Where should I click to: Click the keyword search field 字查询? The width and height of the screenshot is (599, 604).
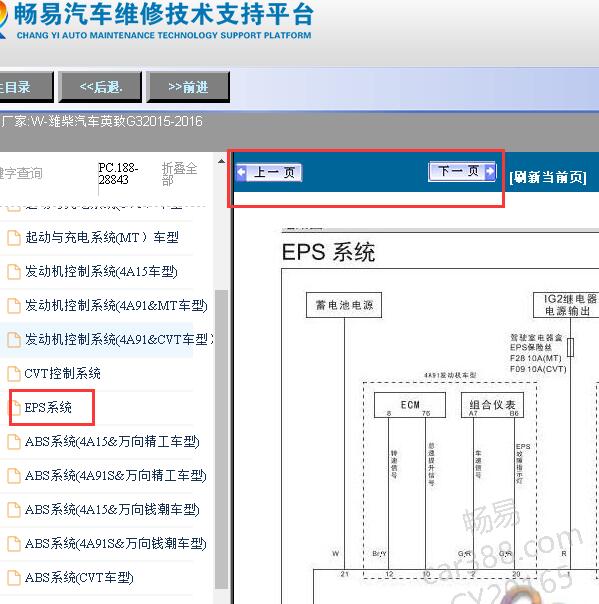(x=21, y=173)
